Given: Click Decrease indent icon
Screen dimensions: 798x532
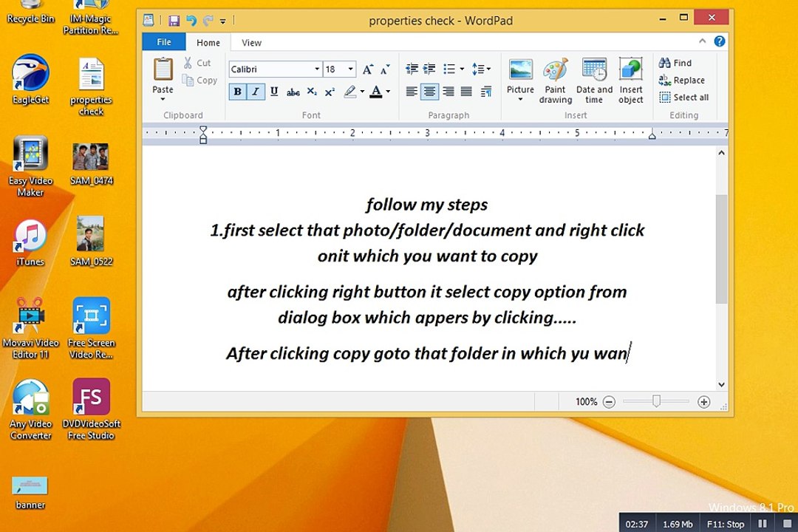Looking at the screenshot, I should point(412,69).
